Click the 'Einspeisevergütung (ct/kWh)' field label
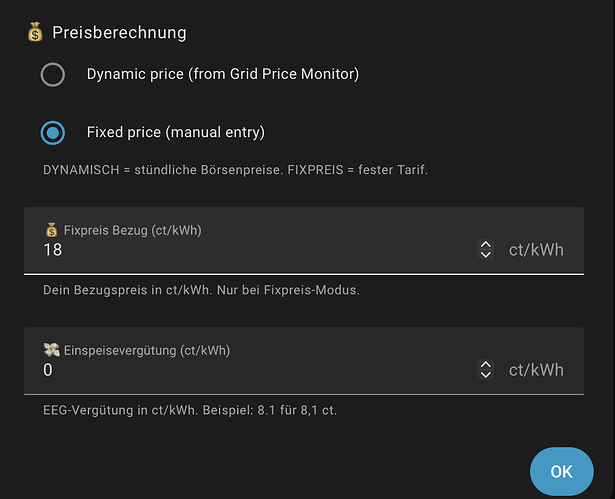615x499 pixels. click(146, 350)
